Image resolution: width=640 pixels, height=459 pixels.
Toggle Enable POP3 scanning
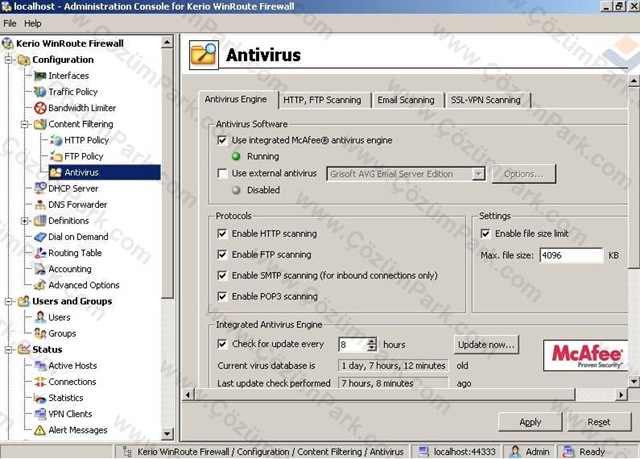[222, 297]
